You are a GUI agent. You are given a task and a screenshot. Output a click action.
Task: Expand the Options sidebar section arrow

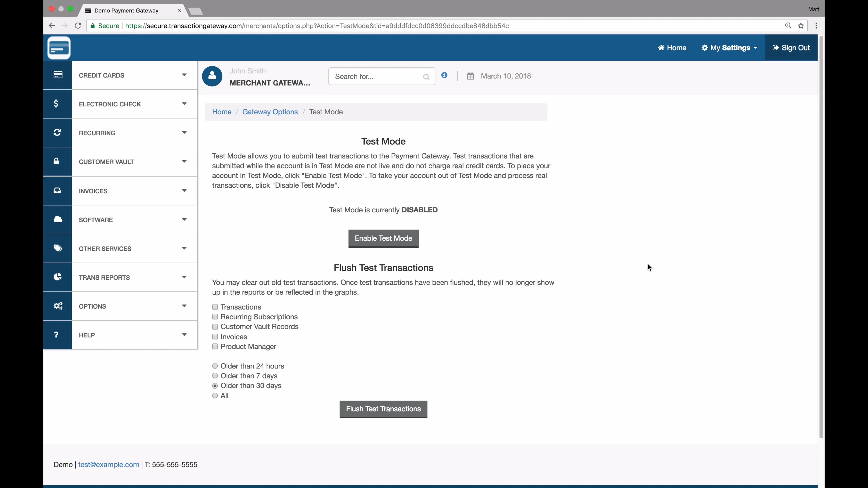pyautogui.click(x=184, y=306)
